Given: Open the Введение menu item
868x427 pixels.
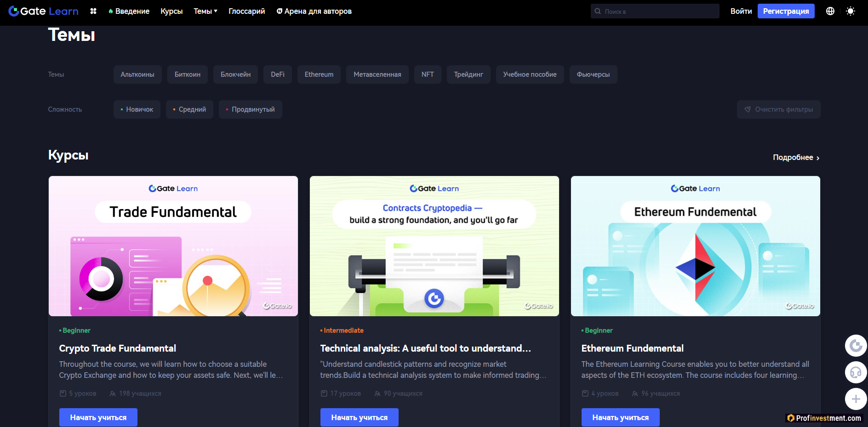Looking at the screenshot, I should tap(129, 11).
